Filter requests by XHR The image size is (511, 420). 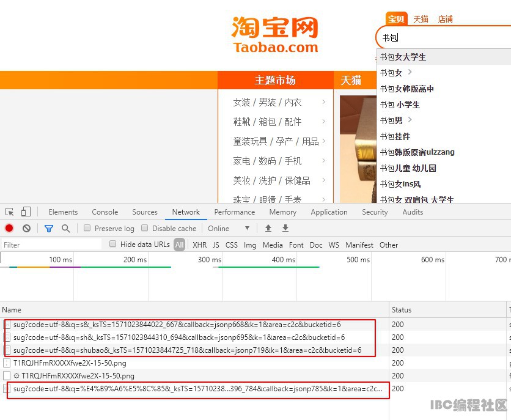click(199, 245)
